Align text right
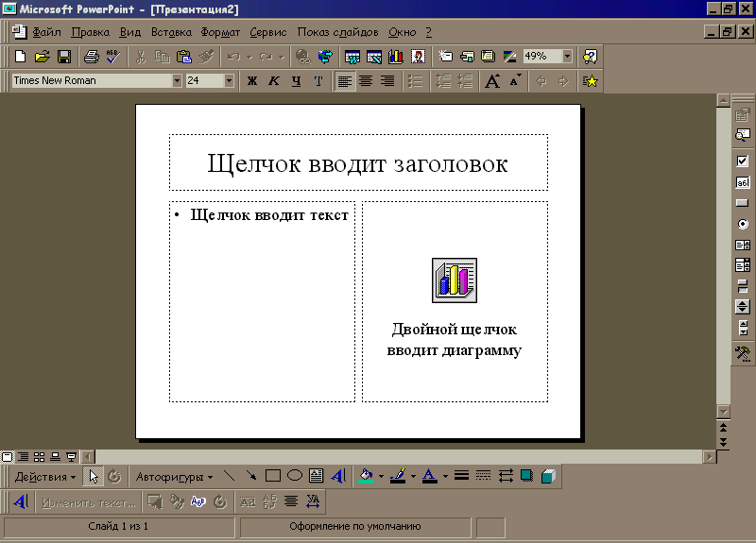756x543 pixels. (x=387, y=81)
